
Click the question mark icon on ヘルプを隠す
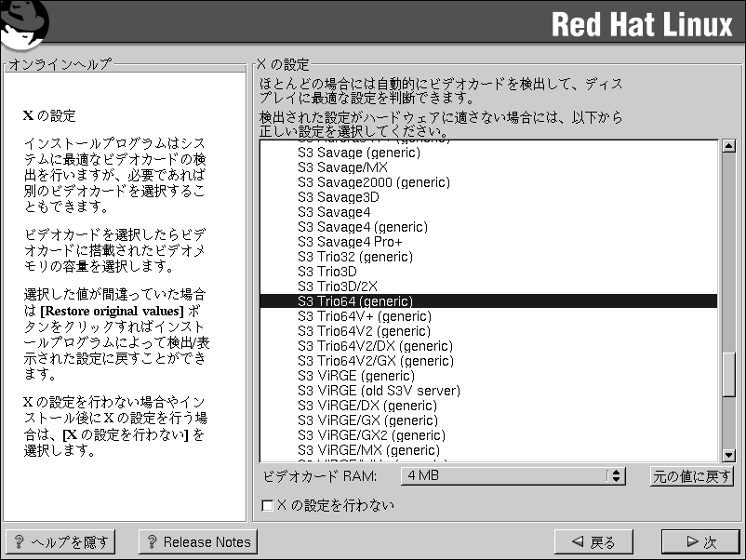pos(20,541)
